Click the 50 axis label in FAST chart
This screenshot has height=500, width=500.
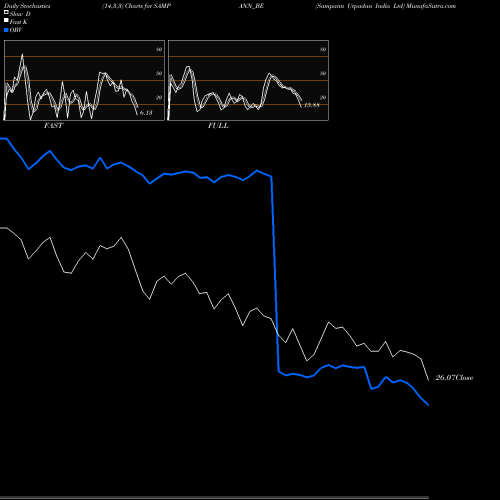(159, 73)
